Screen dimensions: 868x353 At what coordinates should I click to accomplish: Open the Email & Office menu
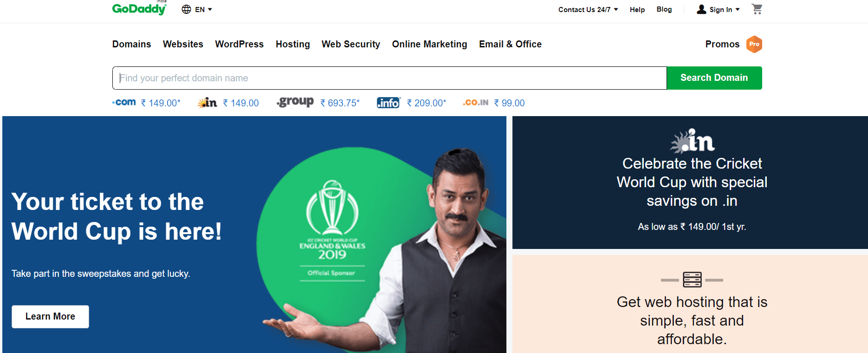[x=510, y=44]
